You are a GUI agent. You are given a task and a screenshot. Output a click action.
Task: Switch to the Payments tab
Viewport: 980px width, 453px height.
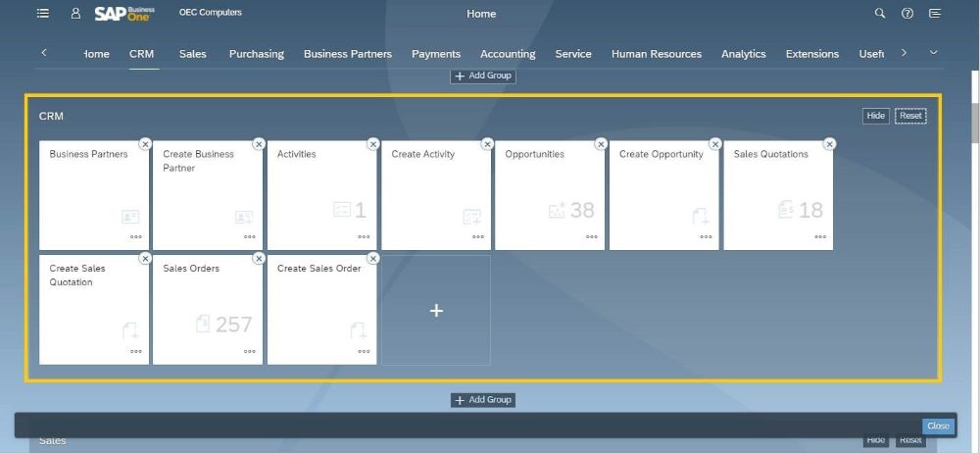pos(436,54)
